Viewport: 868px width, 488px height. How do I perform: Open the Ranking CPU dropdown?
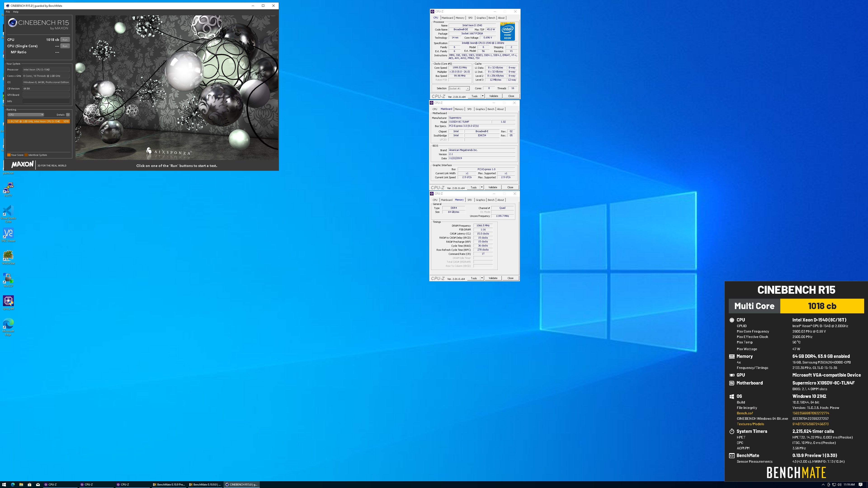tap(26, 115)
